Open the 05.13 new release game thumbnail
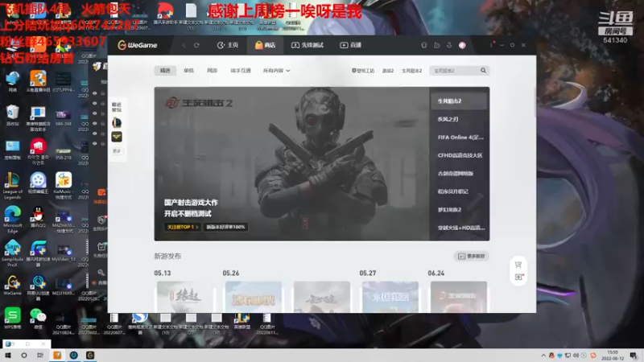 point(185,297)
